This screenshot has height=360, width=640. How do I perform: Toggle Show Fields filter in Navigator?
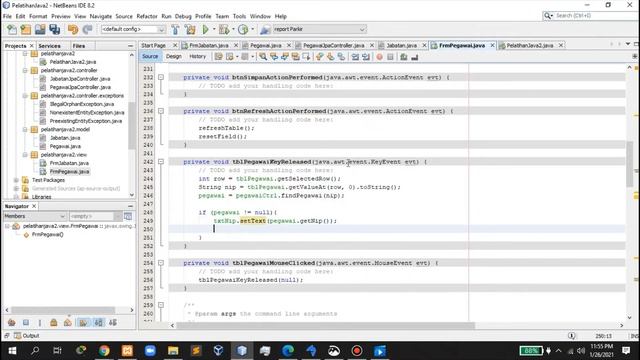26,322
